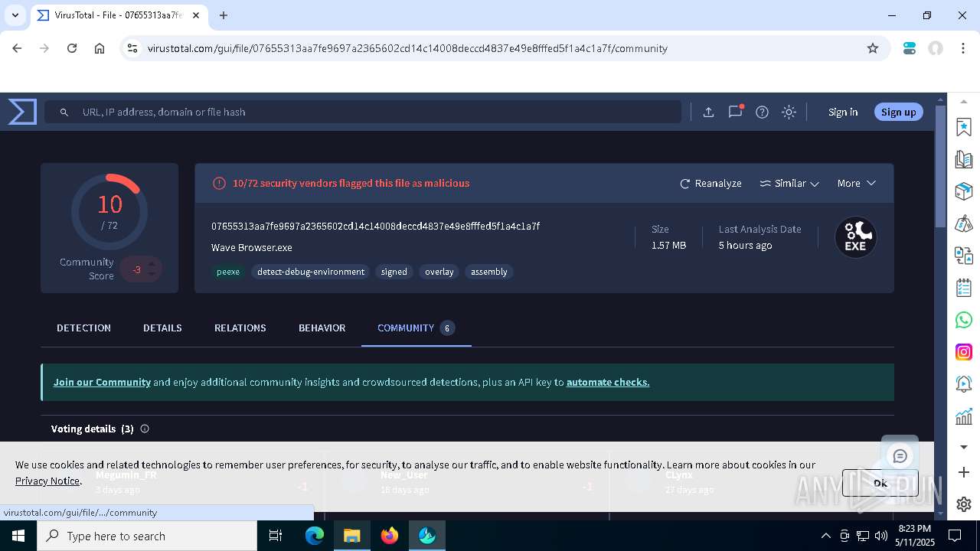The image size is (980, 551).
Task: Open the help question-mark icon
Action: [762, 112]
